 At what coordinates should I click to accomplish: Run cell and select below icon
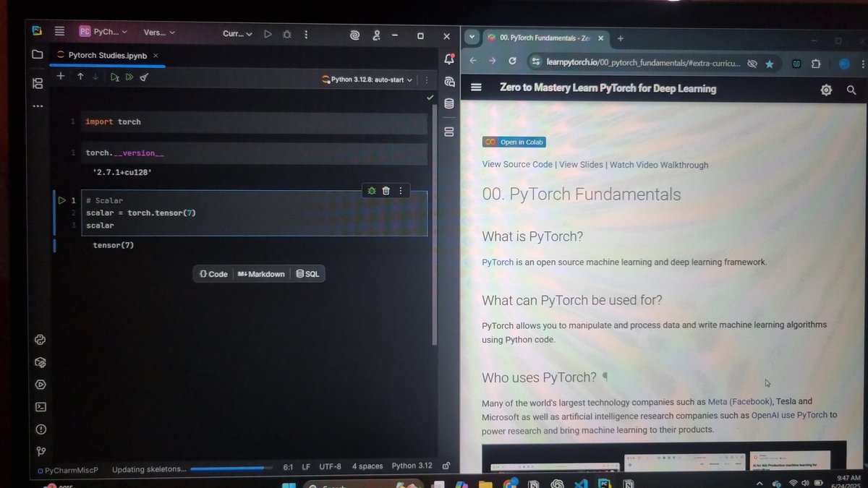pyautogui.click(x=114, y=77)
